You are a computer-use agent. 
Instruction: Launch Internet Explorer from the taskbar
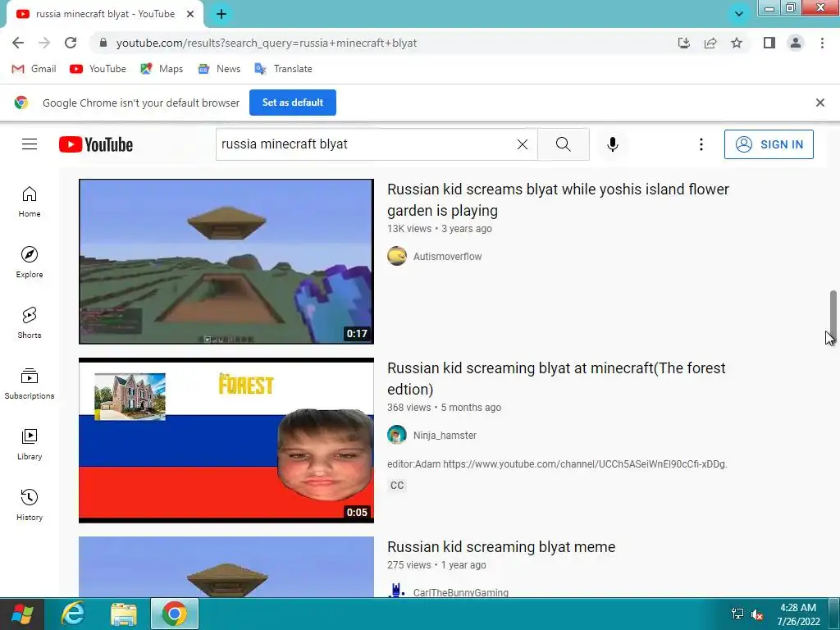click(73, 614)
